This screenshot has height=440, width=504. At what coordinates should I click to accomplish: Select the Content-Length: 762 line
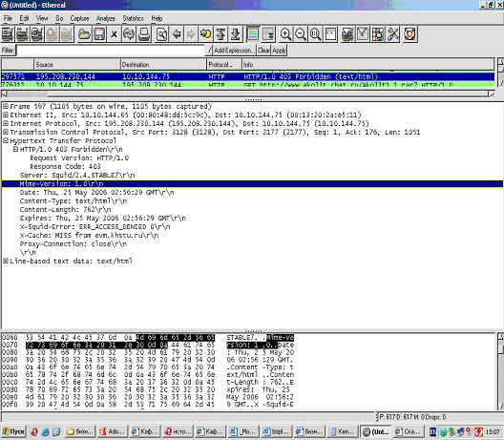pos(65,210)
